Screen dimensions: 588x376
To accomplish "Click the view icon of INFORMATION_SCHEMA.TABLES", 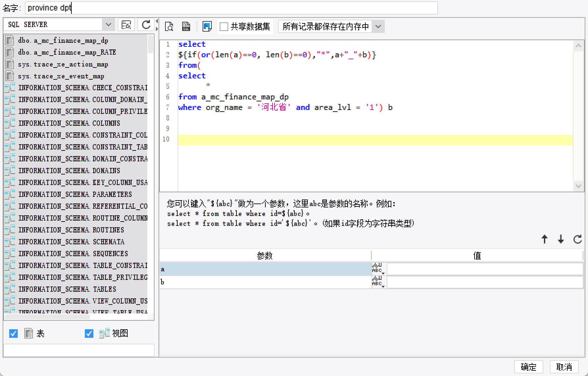I will point(10,289).
